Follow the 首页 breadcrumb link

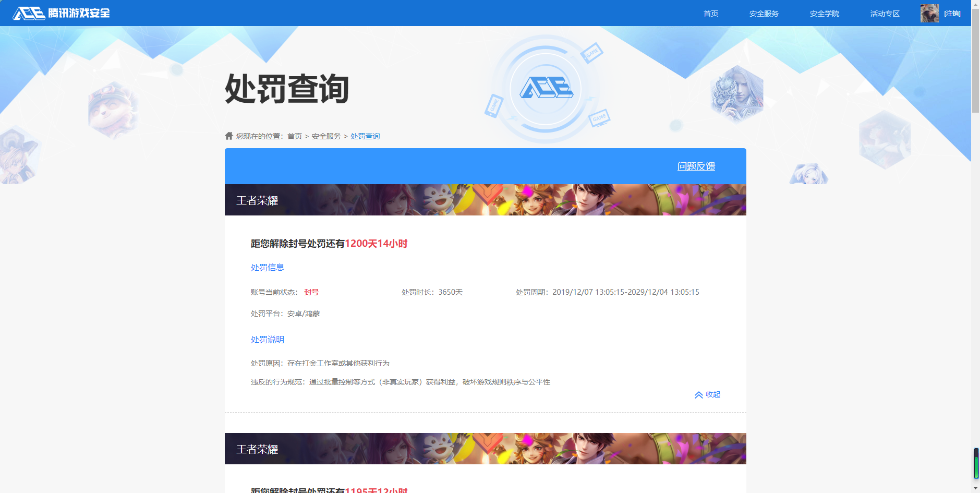[x=295, y=136]
